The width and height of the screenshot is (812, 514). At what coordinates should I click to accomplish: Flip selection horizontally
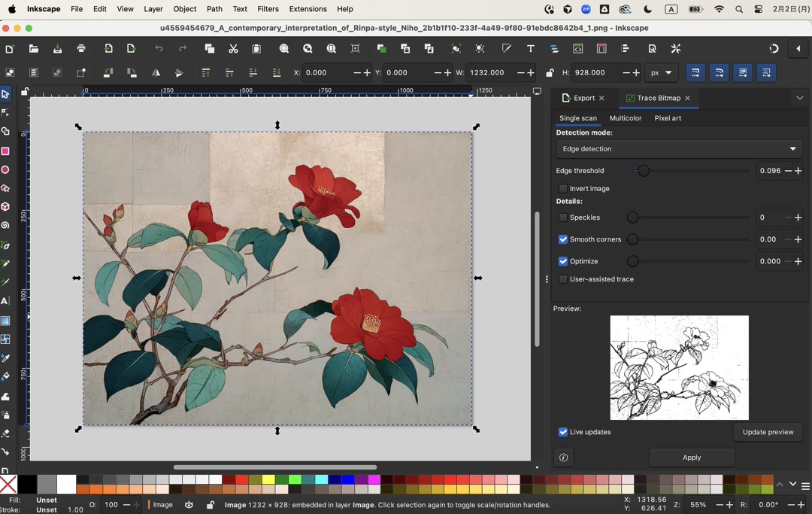tap(156, 73)
